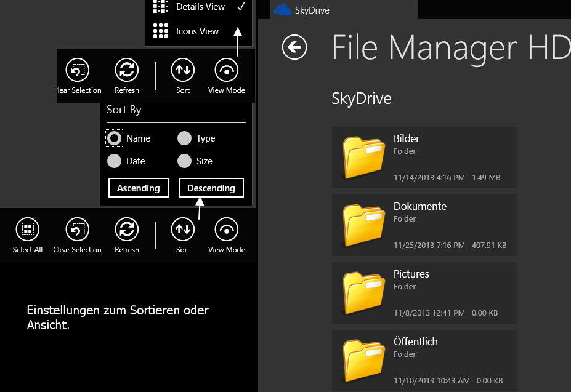Screen dimensions: 571x392
Task: Click the yellow folder icon for Dokumente
Action: 363,225
